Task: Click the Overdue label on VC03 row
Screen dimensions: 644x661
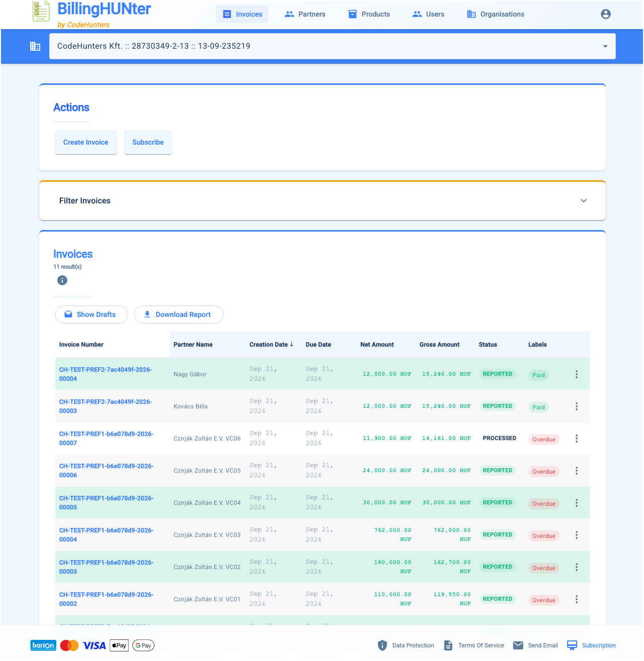Action: coord(544,536)
